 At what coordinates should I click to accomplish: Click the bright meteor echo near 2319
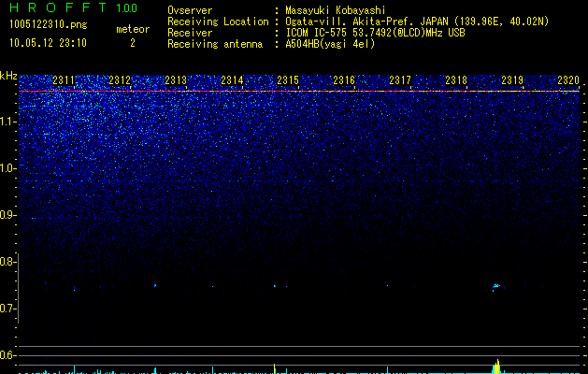coord(497,286)
